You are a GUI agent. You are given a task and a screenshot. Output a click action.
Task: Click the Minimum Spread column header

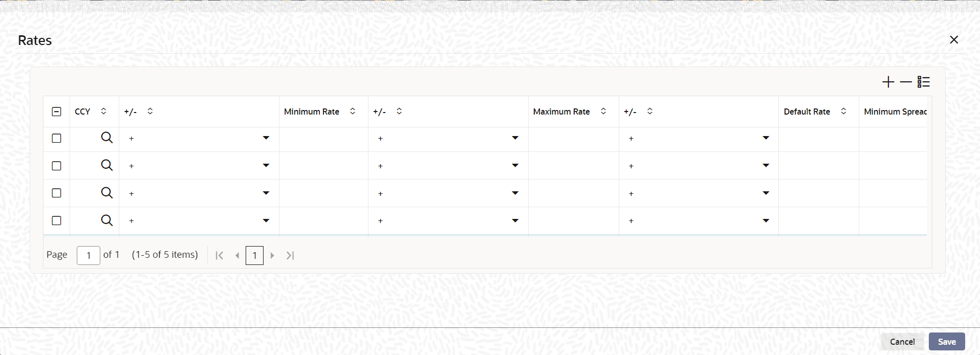pyautogui.click(x=895, y=112)
